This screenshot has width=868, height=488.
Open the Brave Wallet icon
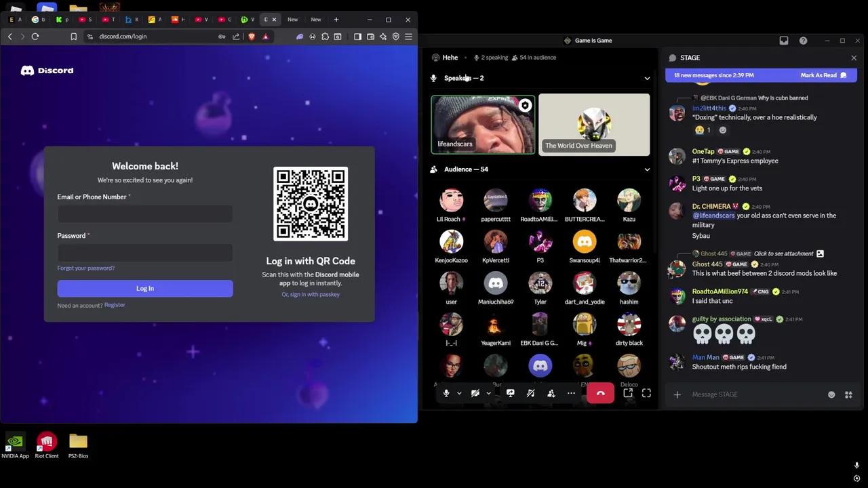(370, 37)
